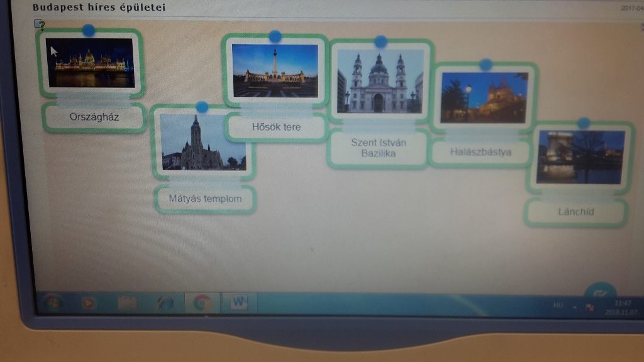This screenshot has width=644, height=362.
Task: Click the Halászbástya label card
Action: click(480, 152)
